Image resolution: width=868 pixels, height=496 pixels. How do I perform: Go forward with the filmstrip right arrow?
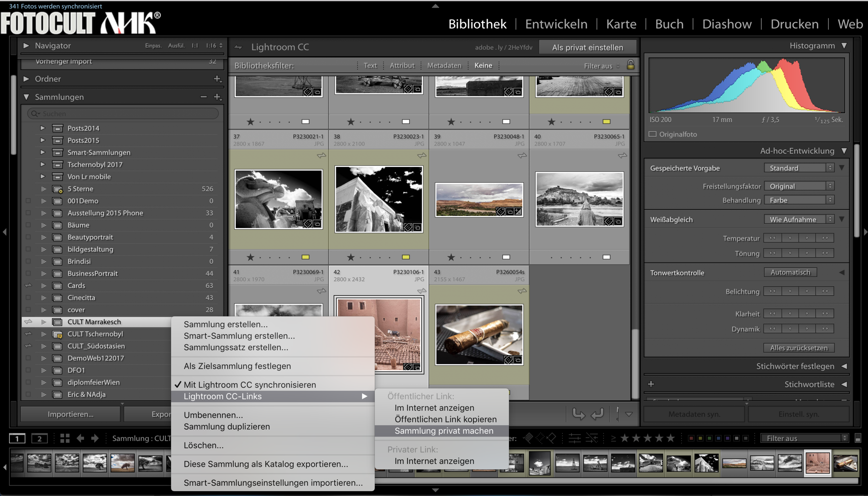tap(95, 438)
